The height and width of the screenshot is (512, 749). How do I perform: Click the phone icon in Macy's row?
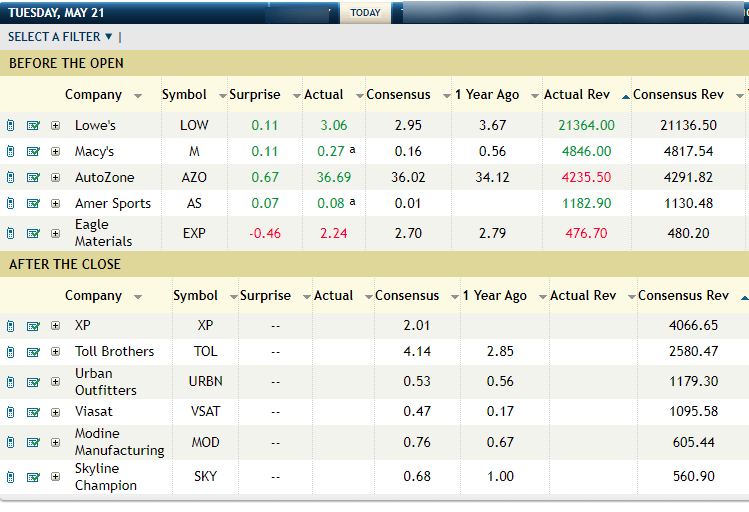coord(11,152)
